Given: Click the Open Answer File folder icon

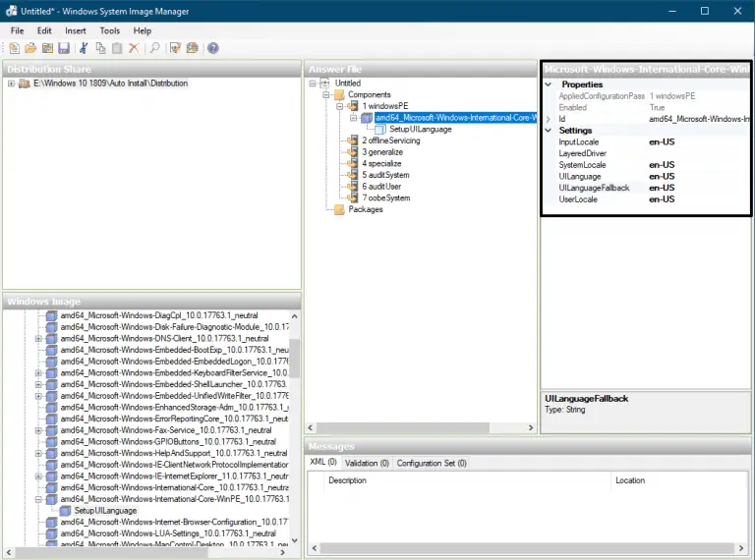Looking at the screenshot, I should click(30, 48).
